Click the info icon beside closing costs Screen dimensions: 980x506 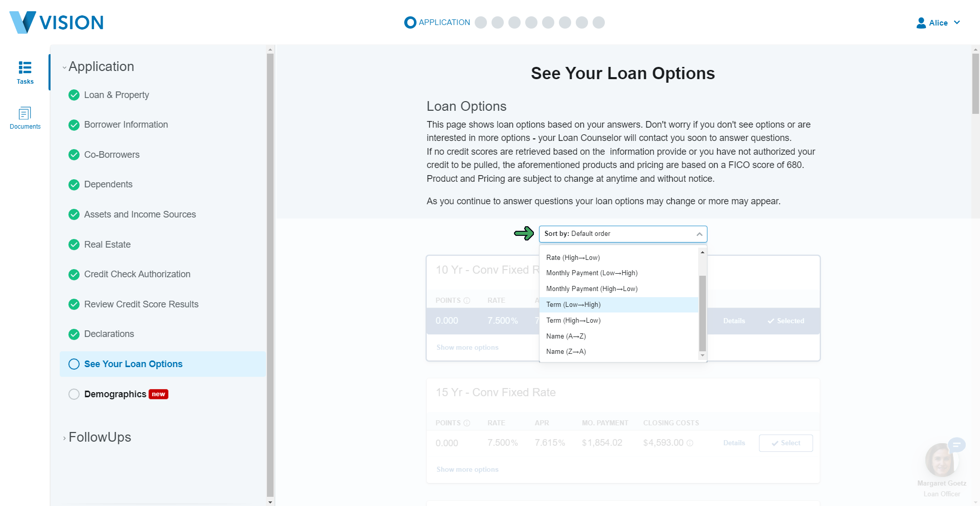click(x=690, y=443)
